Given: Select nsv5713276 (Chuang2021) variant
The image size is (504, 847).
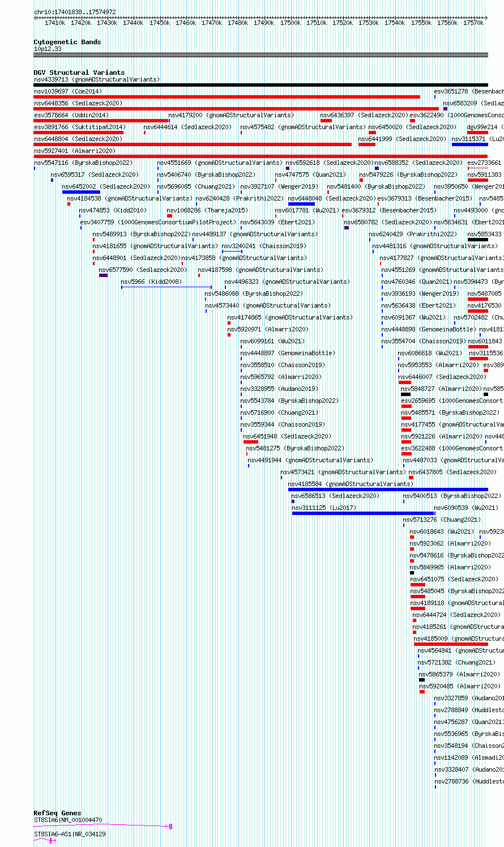Looking at the screenshot, I should (442, 520).
